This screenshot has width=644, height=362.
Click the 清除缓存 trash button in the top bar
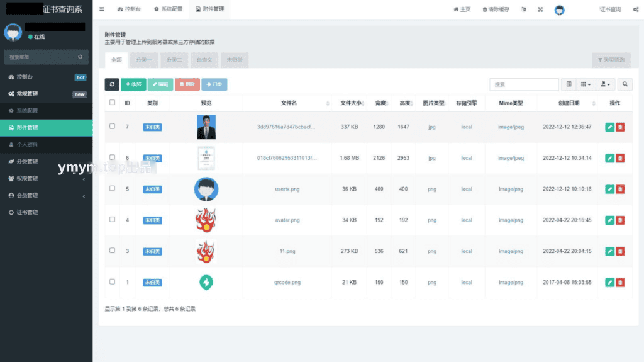[x=496, y=9]
